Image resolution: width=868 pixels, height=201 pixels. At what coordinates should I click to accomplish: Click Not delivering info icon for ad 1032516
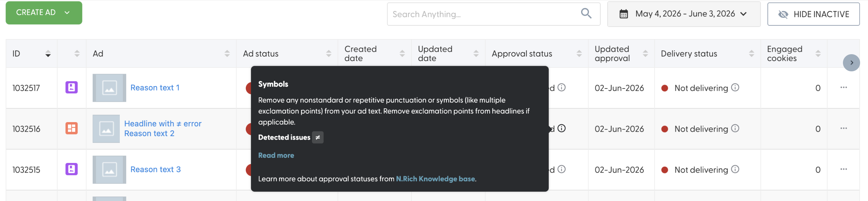pos(735,128)
